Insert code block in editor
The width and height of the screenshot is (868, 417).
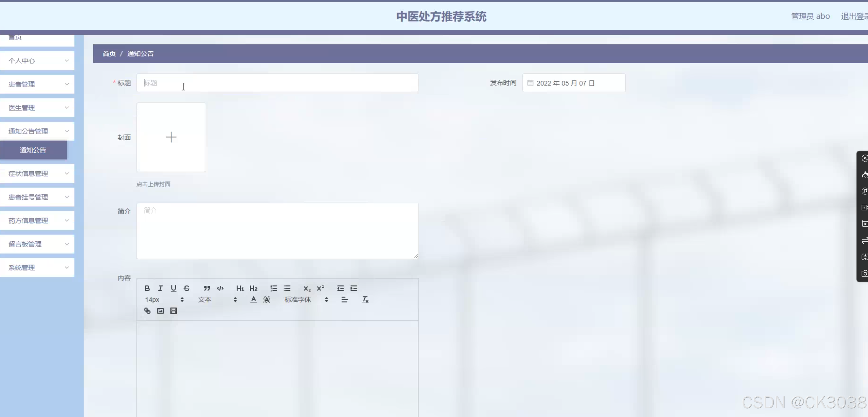(x=220, y=288)
